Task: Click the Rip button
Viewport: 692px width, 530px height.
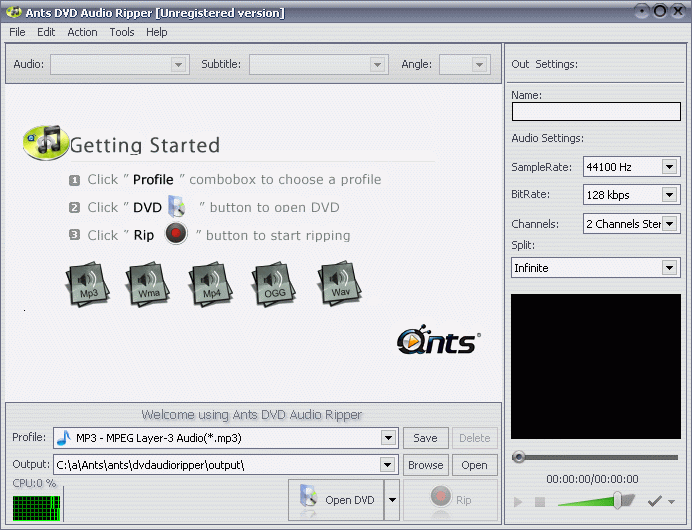Action: click(450, 500)
